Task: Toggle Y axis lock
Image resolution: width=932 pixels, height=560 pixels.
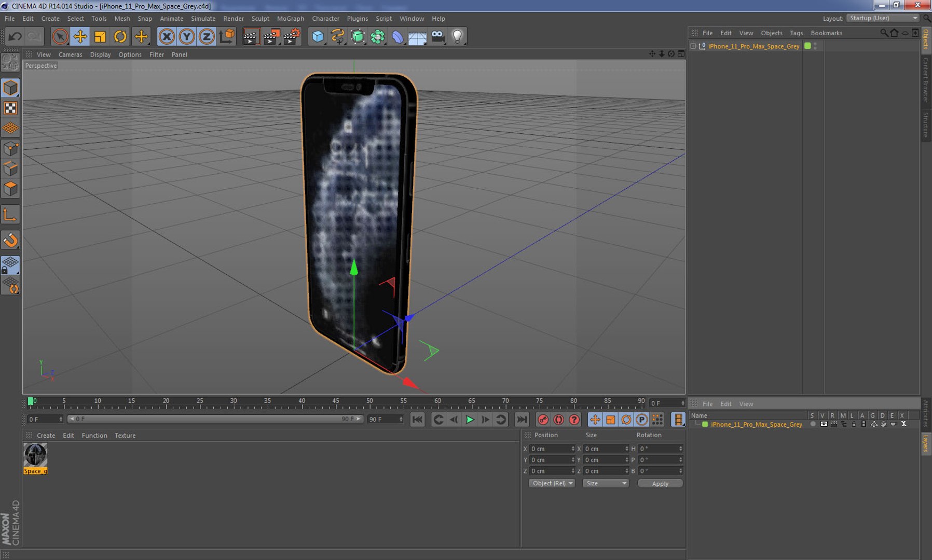Action: pos(186,36)
